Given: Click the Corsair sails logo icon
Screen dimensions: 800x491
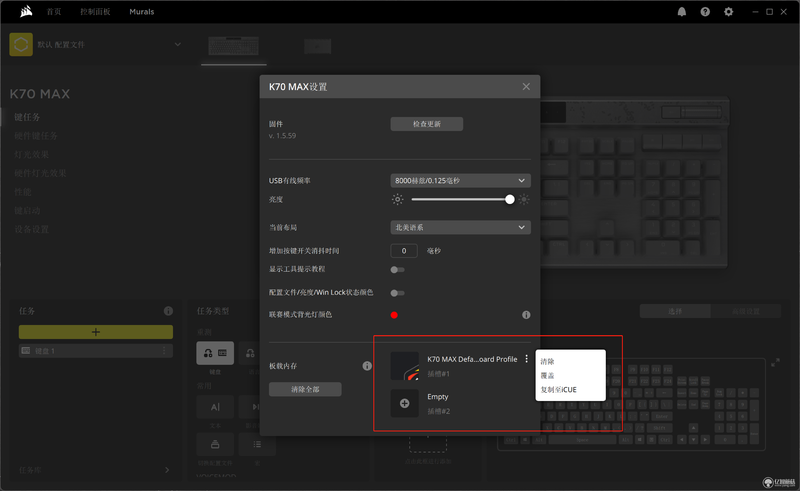Looking at the screenshot, I should point(26,11).
